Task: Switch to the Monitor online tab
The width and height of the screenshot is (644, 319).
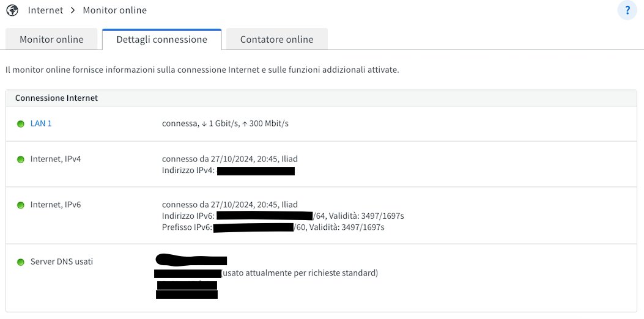Action: point(51,40)
